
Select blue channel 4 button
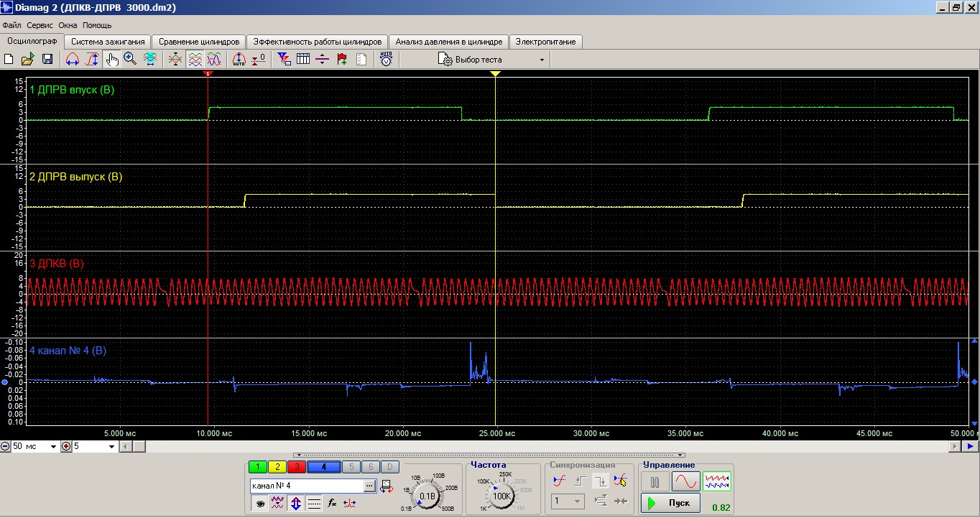coord(323,467)
